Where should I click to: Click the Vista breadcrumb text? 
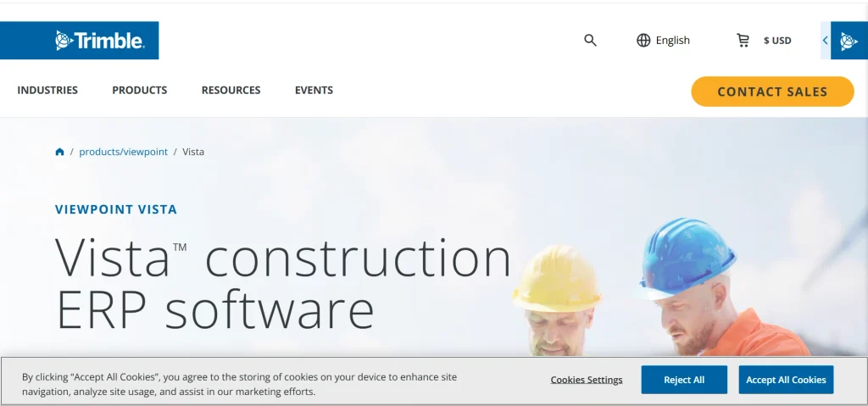(x=193, y=152)
